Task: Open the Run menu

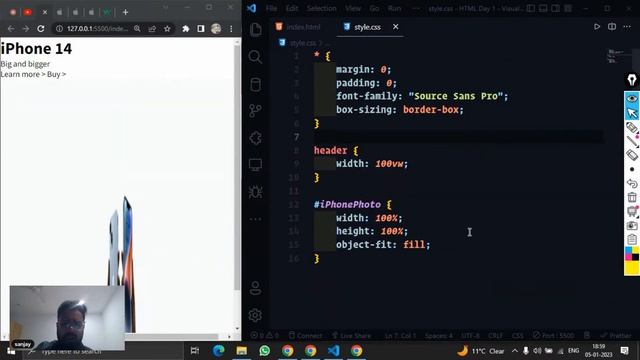Action: [x=394, y=8]
